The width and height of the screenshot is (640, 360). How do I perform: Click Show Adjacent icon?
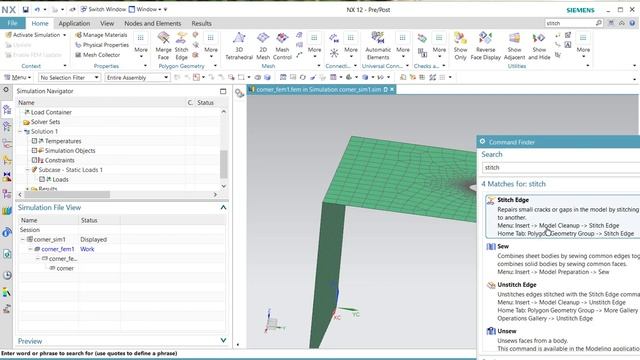click(514, 38)
